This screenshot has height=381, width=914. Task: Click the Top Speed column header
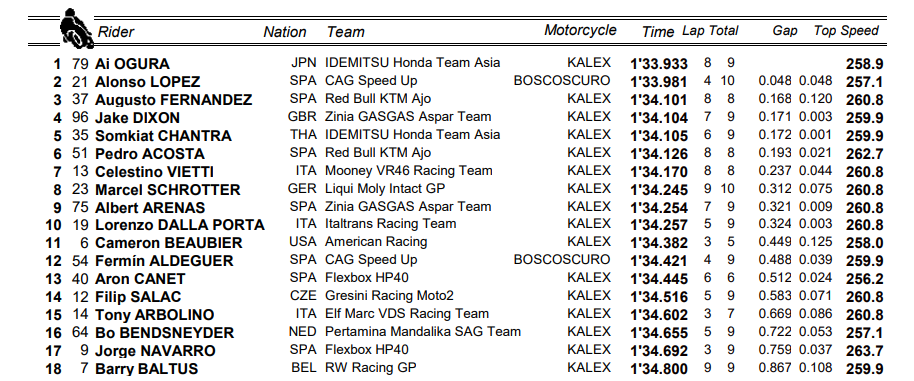846,31
